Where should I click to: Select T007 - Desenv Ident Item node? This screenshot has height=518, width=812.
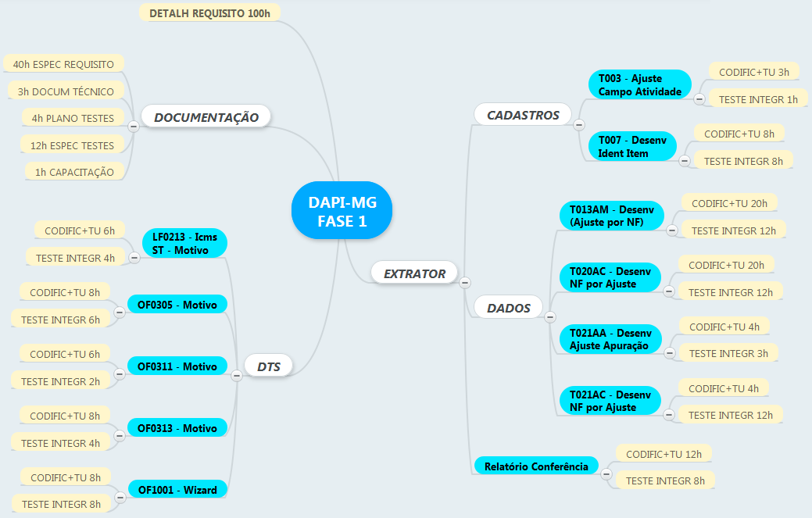tap(632, 146)
